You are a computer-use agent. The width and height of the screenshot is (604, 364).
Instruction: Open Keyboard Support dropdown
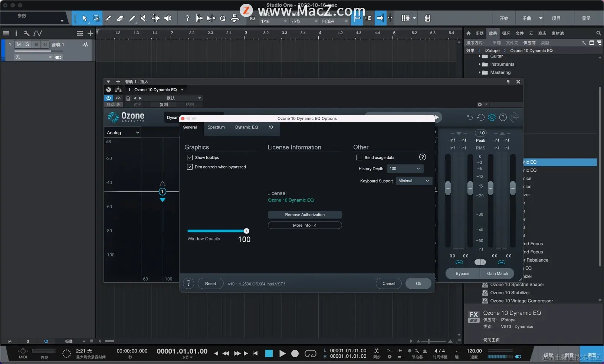pos(414,181)
